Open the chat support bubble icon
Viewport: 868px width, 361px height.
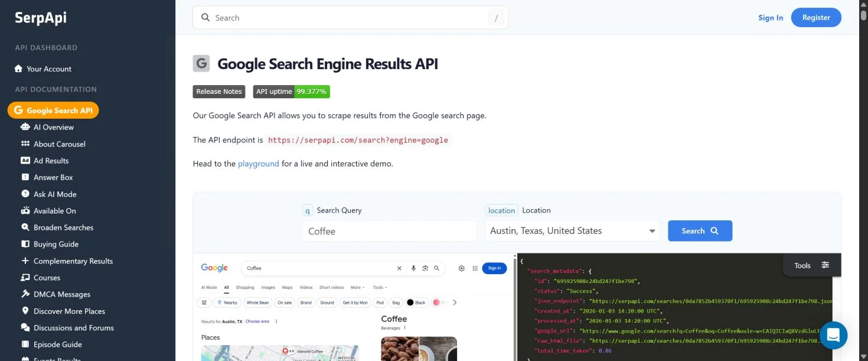[833, 335]
